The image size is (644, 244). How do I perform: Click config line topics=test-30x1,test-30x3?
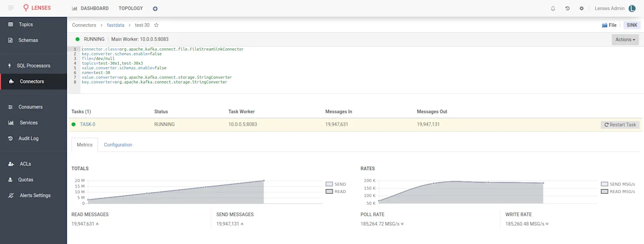(112, 63)
